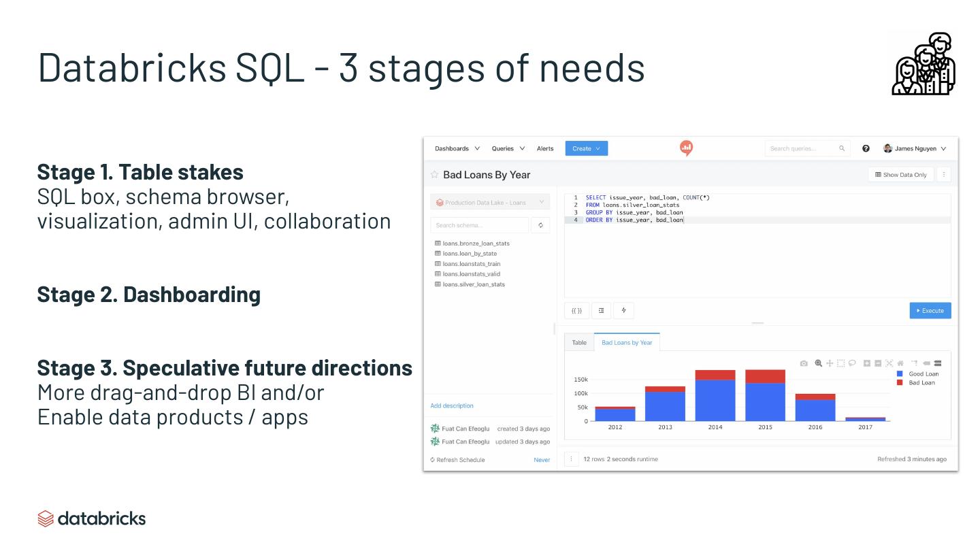Expand the Create dropdown button

587,148
